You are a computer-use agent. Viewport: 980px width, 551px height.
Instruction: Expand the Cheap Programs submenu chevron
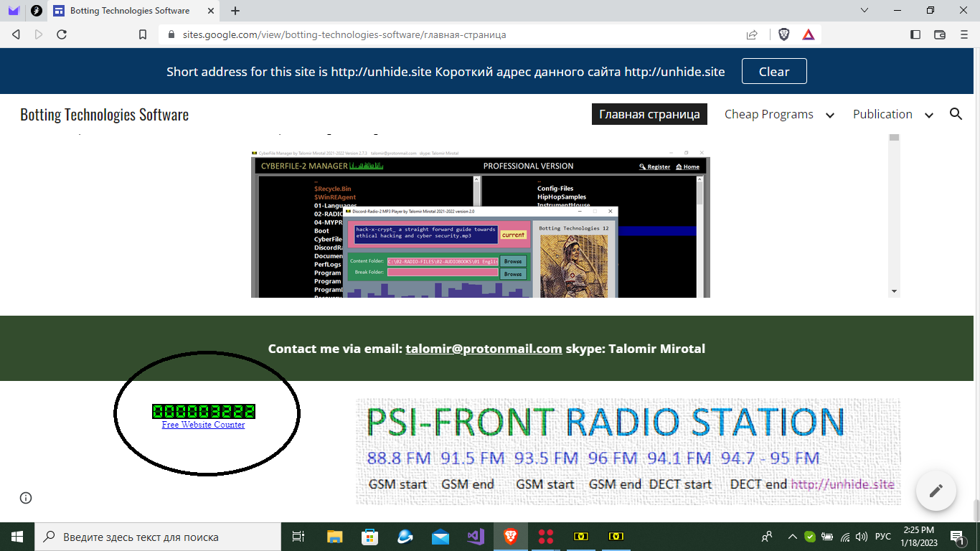[x=830, y=115]
